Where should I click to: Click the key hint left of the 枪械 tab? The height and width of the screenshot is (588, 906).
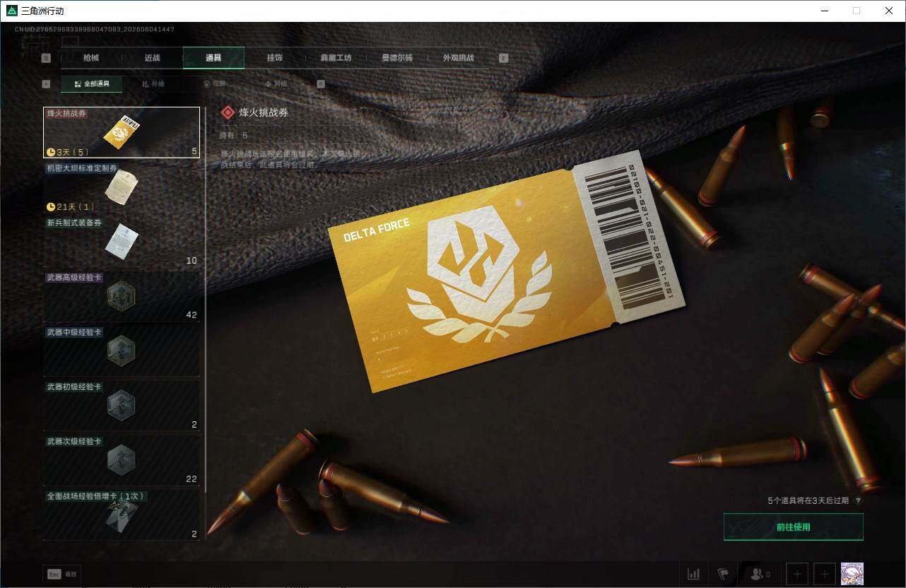pos(46,58)
